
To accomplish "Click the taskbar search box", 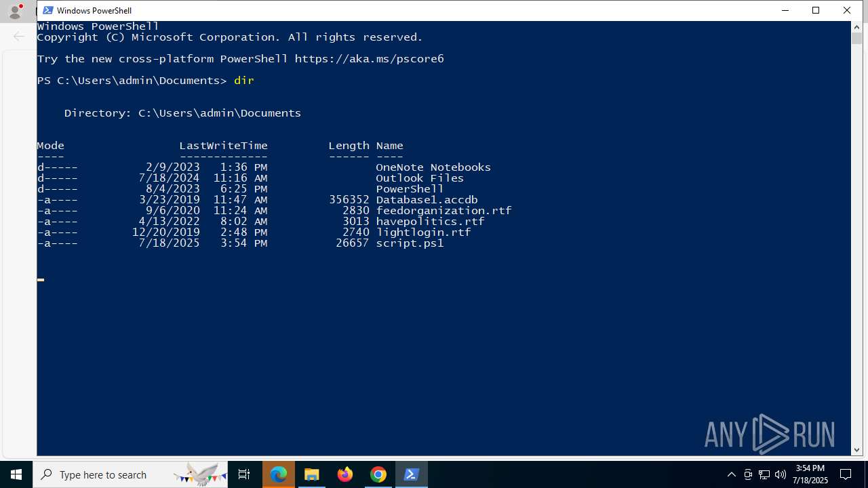I will tap(130, 474).
